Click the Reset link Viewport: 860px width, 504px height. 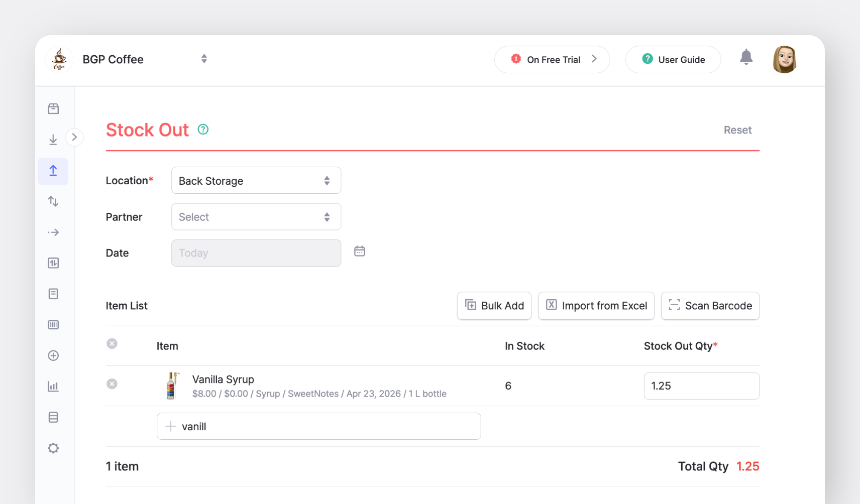click(737, 130)
